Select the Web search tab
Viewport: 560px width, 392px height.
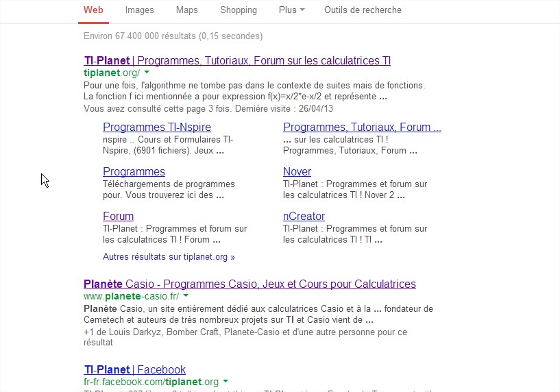(93, 10)
